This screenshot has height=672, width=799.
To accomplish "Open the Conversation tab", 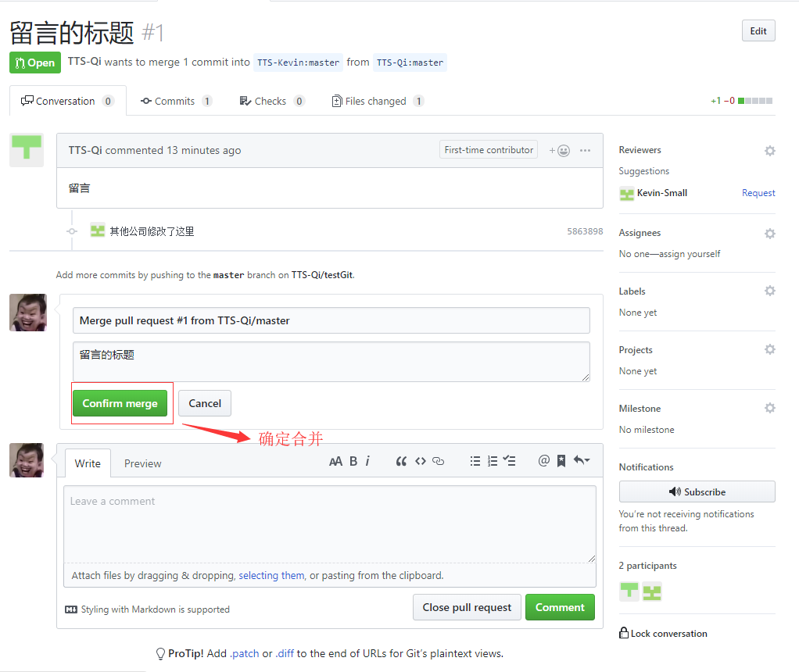I will pyautogui.click(x=67, y=101).
